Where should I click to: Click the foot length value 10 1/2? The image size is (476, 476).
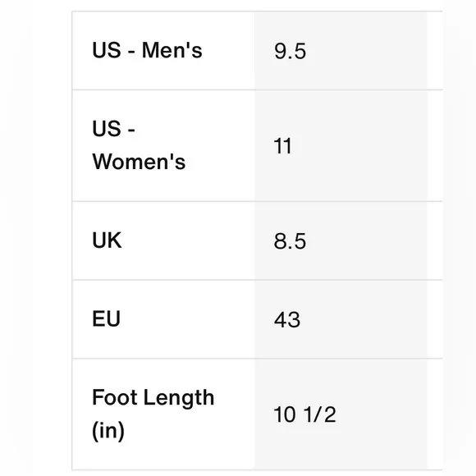304,414
